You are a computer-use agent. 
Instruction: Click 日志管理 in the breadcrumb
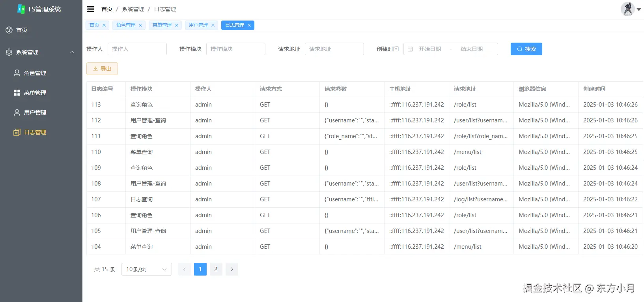[165, 9]
